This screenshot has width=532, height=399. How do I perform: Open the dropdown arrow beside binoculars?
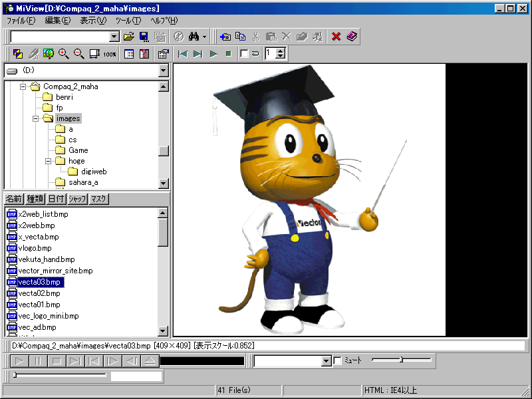click(x=204, y=37)
